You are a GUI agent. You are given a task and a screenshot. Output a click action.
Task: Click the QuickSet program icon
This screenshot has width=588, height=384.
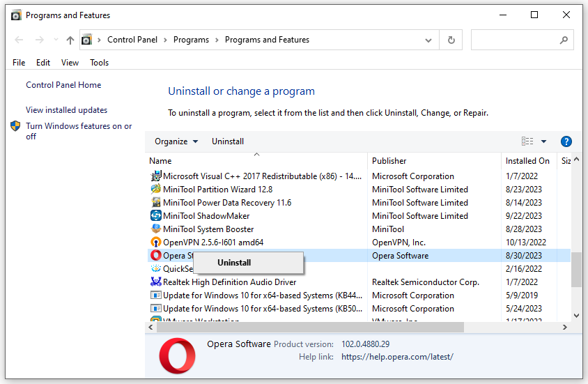click(x=155, y=268)
